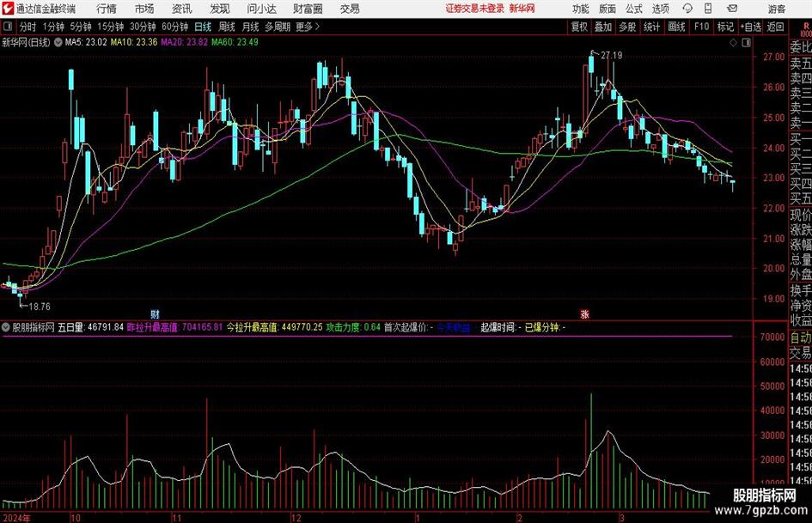
Task: Click the 标记 mark button
Action: (x=725, y=27)
